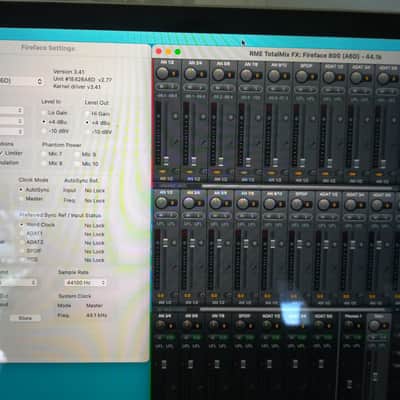Image resolution: width=400 pixels, height=400 pixels.
Task: Turn pan knob of hardware input AN 3/4
Action: pyautogui.click(x=190, y=74)
